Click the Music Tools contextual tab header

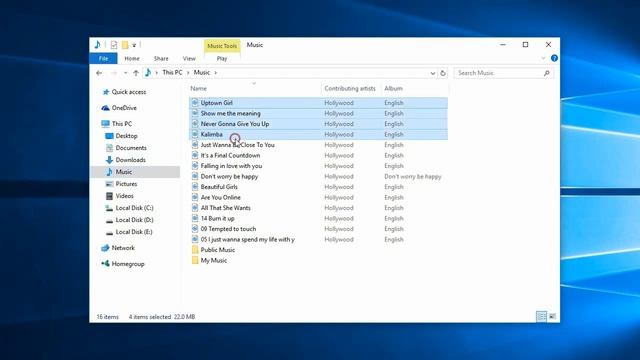[x=222, y=46]
